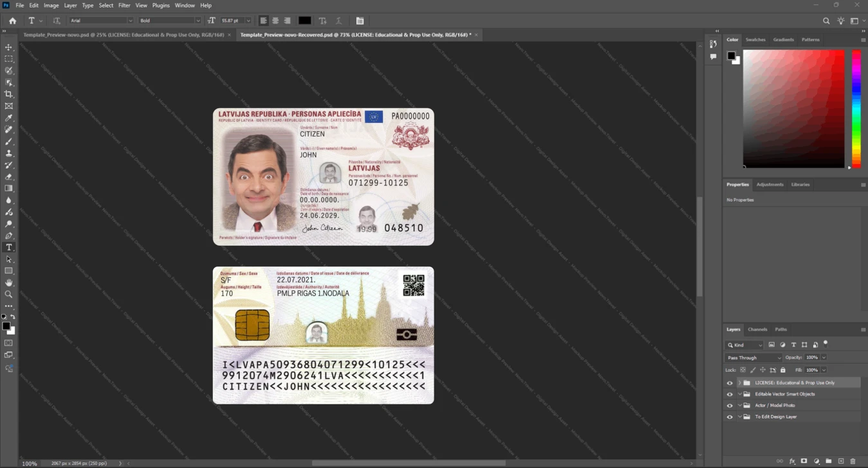Open the Adjustments panel tab
This screenshot has height=468, width=868.
[x=770, y=185]
